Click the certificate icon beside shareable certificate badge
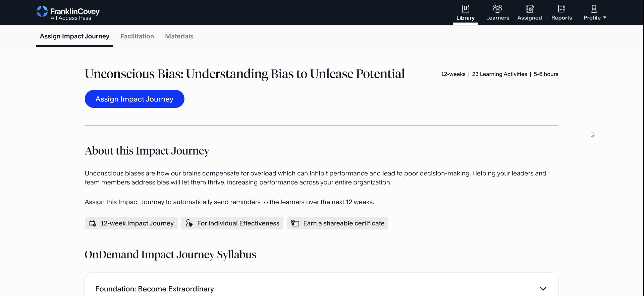The image size is (644, 296). (294, 223)
